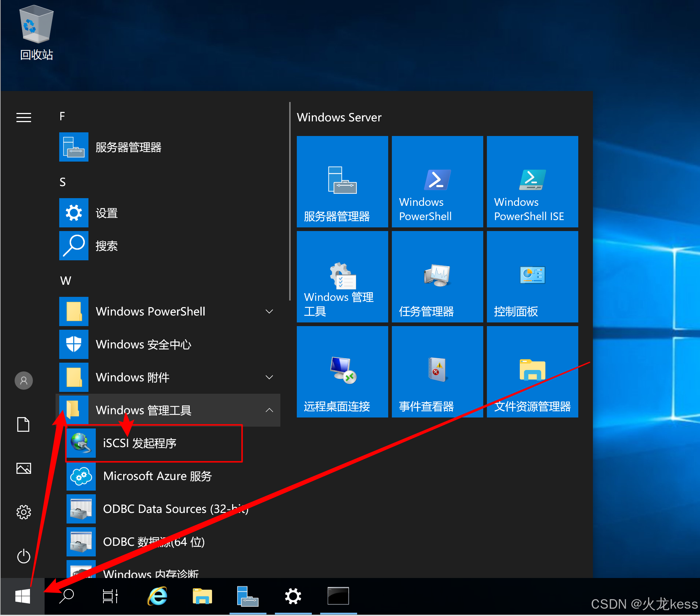Launch iSCSI Initiator from management tools

tap(154, 443)
